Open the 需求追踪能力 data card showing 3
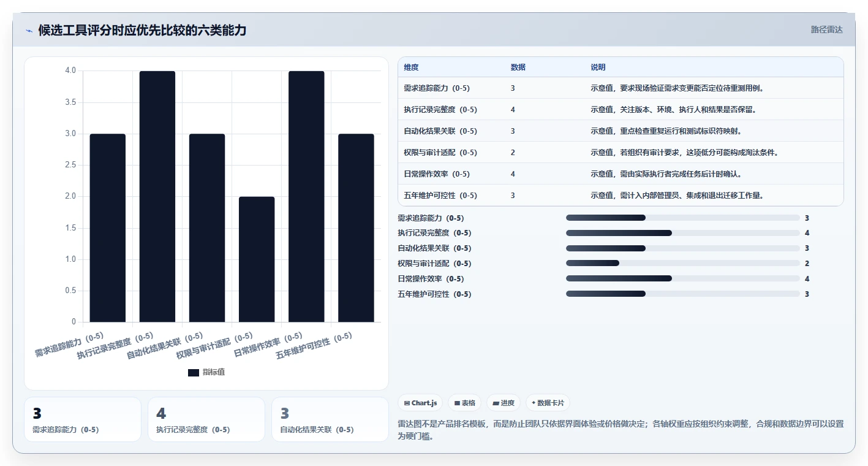 click(83, 419)
